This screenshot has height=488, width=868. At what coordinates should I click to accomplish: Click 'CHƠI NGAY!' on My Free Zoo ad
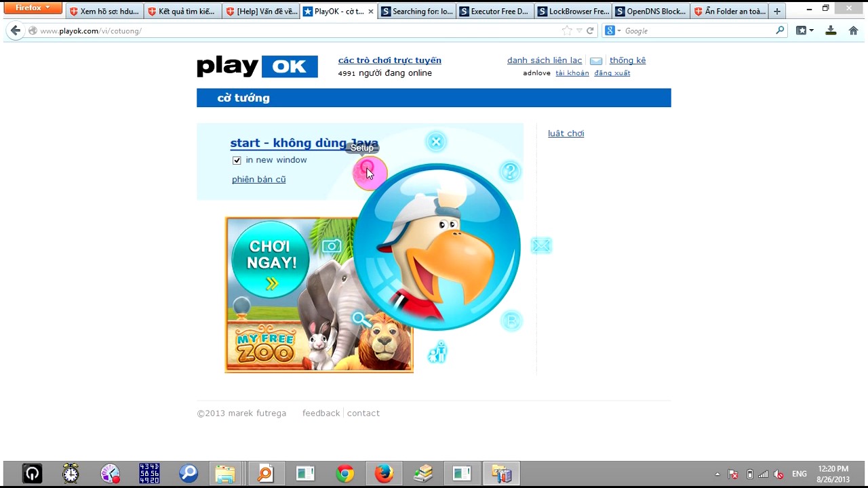[271, 260]
